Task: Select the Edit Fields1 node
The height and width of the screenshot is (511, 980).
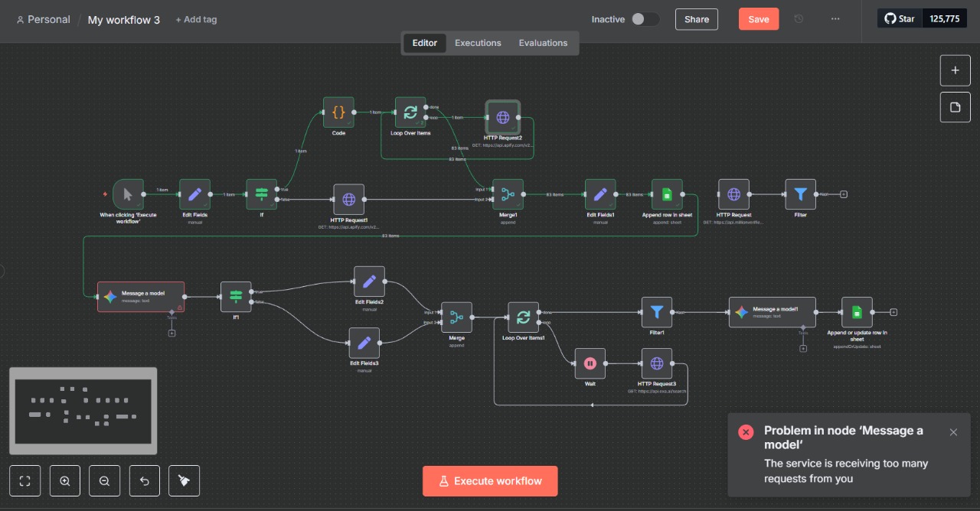Action: [x=600, y=194]
